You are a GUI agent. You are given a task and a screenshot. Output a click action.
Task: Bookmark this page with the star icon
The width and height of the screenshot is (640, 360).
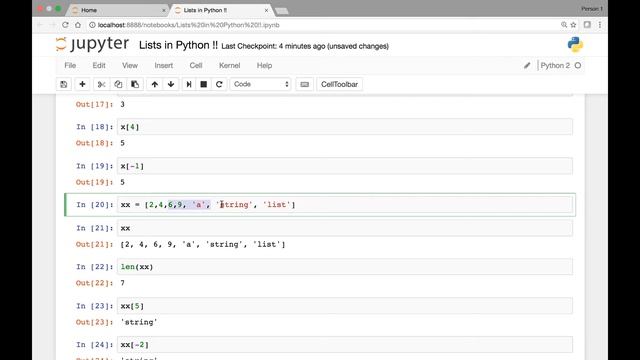click(x=573, y=25)
